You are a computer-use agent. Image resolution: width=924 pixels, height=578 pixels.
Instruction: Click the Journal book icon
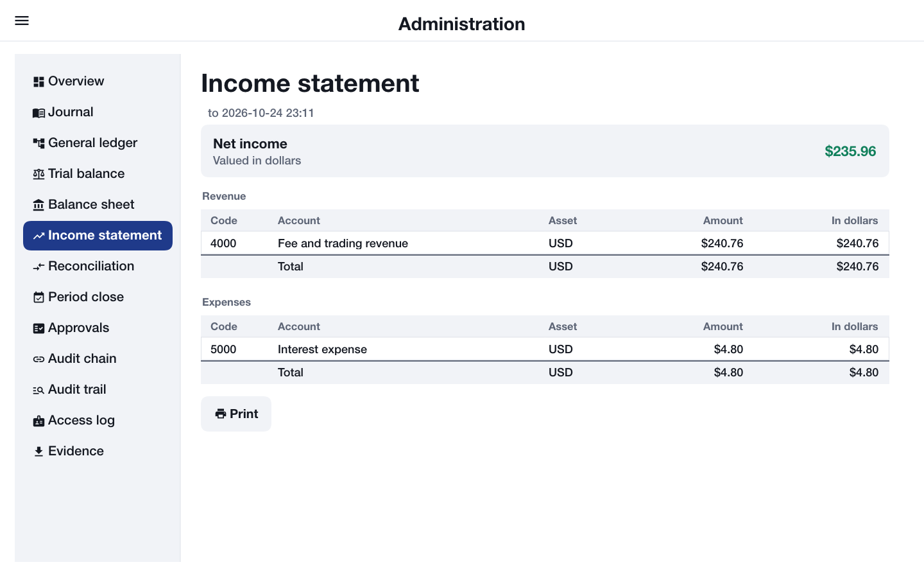coord(38,112)
